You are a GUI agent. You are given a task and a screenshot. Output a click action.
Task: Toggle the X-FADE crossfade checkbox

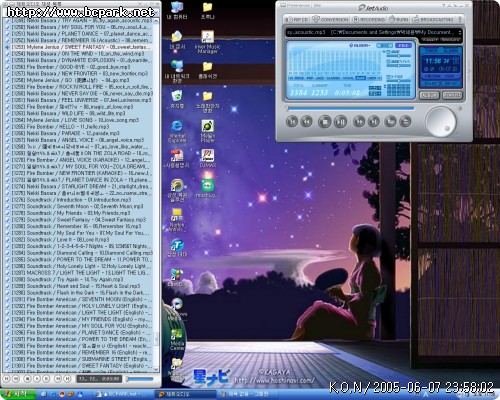coord(388,77)
